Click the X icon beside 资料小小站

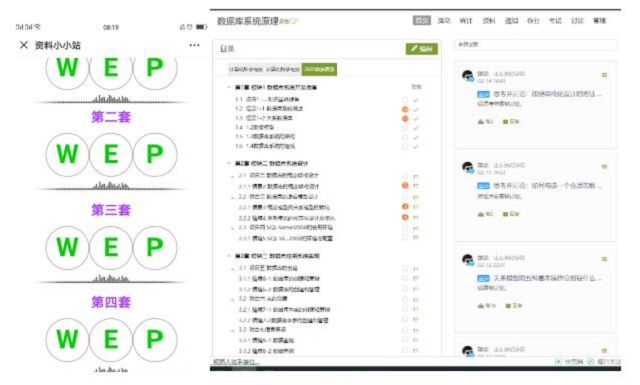click(24, 45)
